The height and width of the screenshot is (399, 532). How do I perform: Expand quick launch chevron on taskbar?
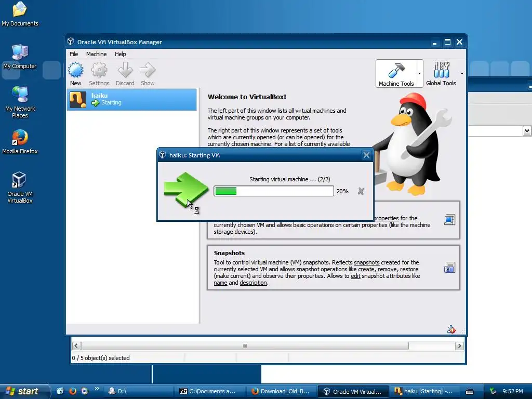point(97,389)
